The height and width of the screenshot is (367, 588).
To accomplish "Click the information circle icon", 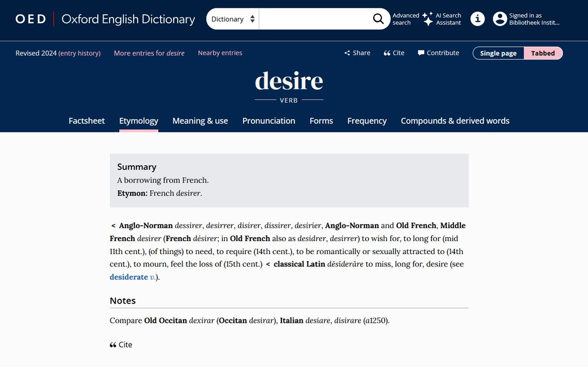I will pyautogui.click(x=477, y=19).
